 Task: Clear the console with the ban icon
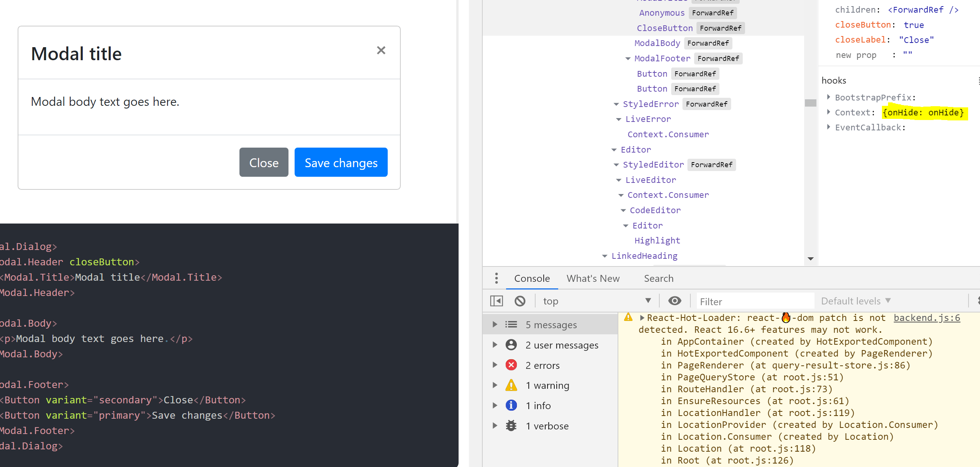pos(520,301)
